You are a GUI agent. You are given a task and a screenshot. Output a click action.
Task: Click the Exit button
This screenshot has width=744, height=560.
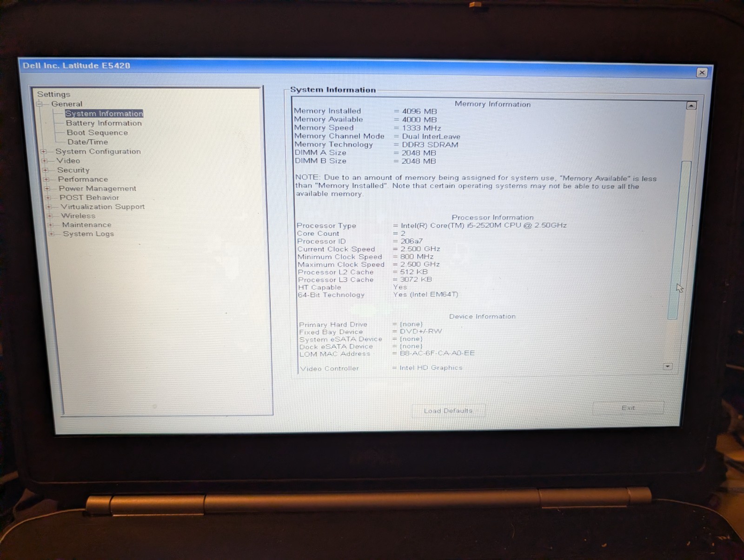[628, 408]
